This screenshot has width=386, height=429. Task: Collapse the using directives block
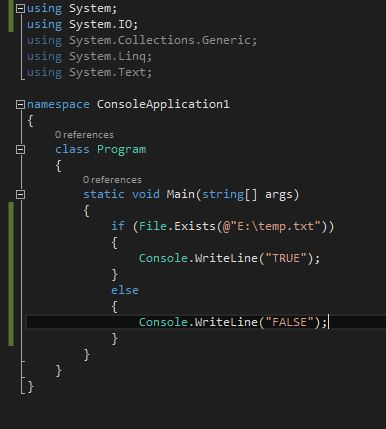[20, 9]
